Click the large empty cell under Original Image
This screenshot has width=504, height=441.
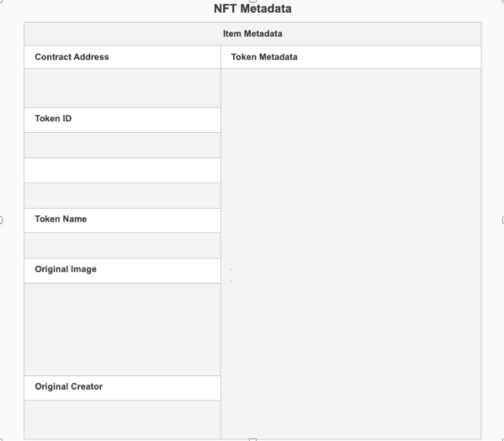pos(123,329)
